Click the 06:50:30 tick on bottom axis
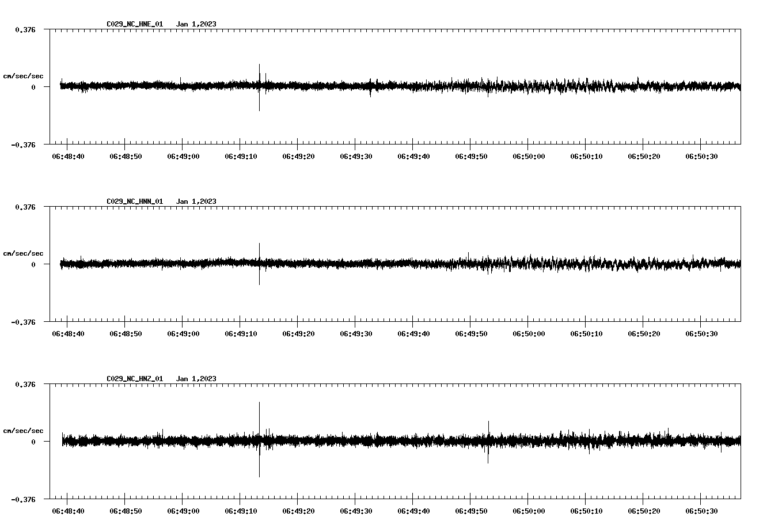The image size is (782, 532). [701, 510]
